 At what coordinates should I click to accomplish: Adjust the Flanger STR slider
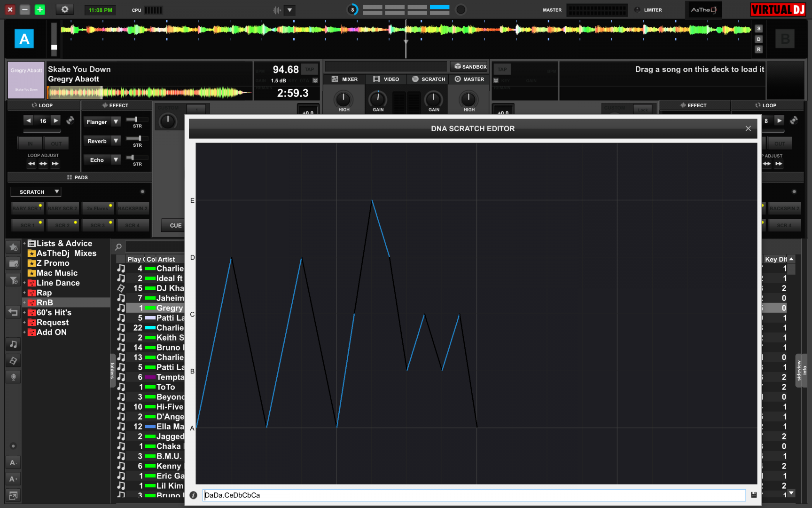point(137,119)
